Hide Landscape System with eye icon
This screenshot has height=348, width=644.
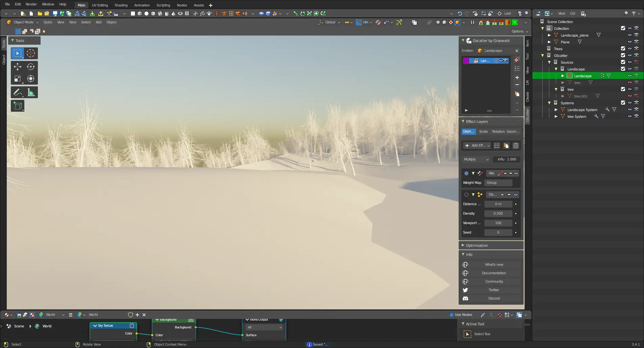coord(629,110)
